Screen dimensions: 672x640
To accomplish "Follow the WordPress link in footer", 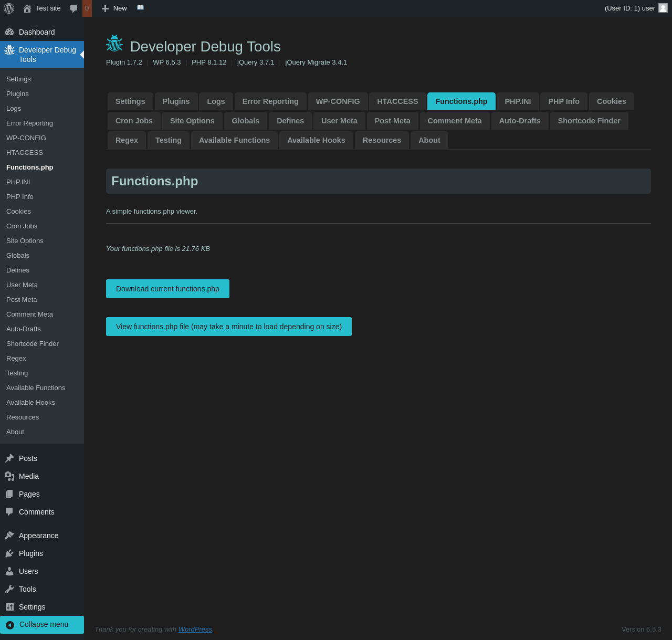I will 195,629.
